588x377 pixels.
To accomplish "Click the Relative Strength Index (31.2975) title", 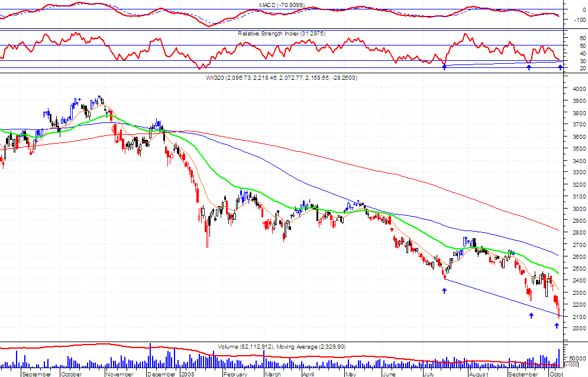I will tap(281, 33).
